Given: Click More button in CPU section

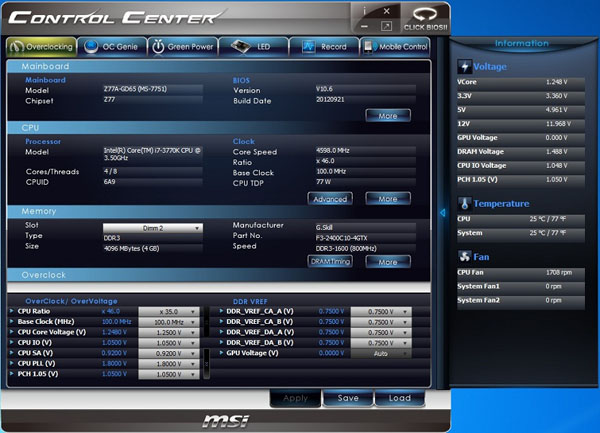Looking at the screenshot, I should coord(388,199).
